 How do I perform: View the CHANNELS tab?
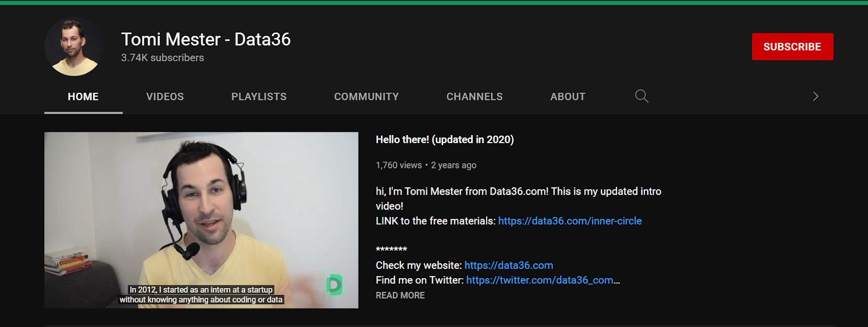(474, 97)
